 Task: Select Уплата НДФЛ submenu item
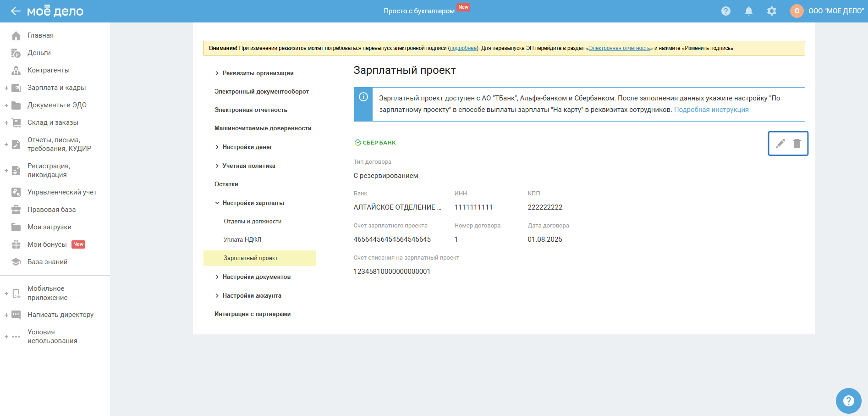[242, 240]
